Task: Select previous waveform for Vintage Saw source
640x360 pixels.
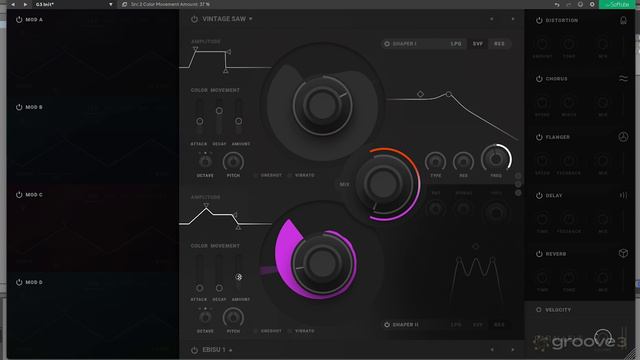Action: tap(492, 19)
